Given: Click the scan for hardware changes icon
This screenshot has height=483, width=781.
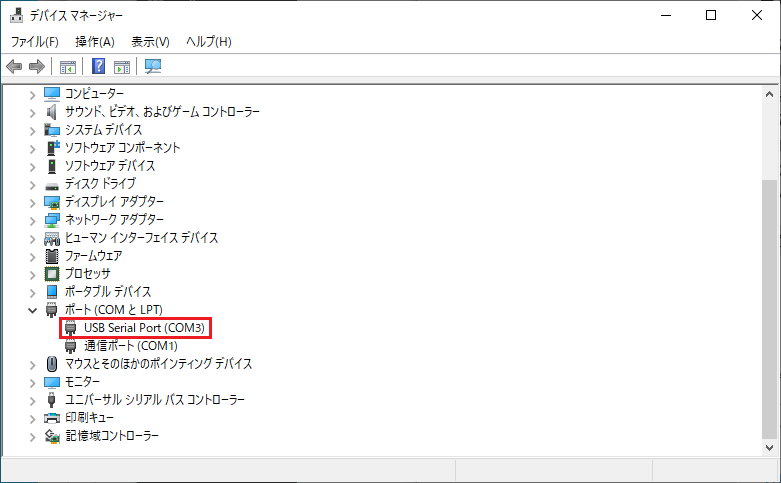Looking at the screenshot, I should (x=153, y=66).
